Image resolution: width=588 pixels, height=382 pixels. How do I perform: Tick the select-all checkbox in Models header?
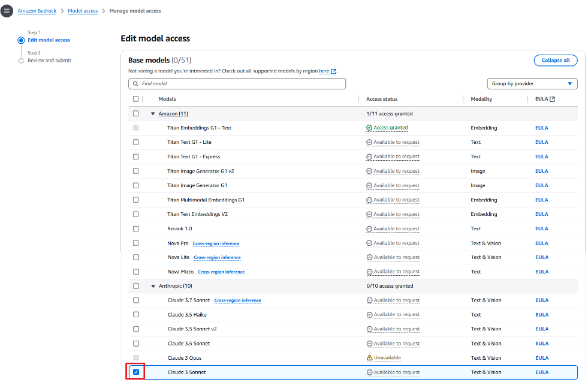pos(135,99)
